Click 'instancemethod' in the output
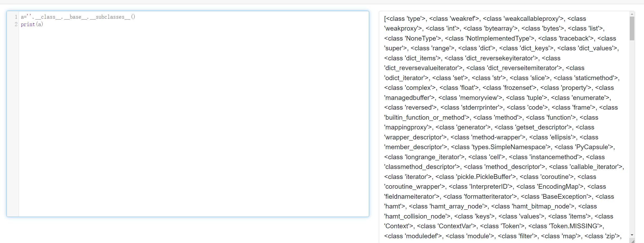 pos(554,157)
